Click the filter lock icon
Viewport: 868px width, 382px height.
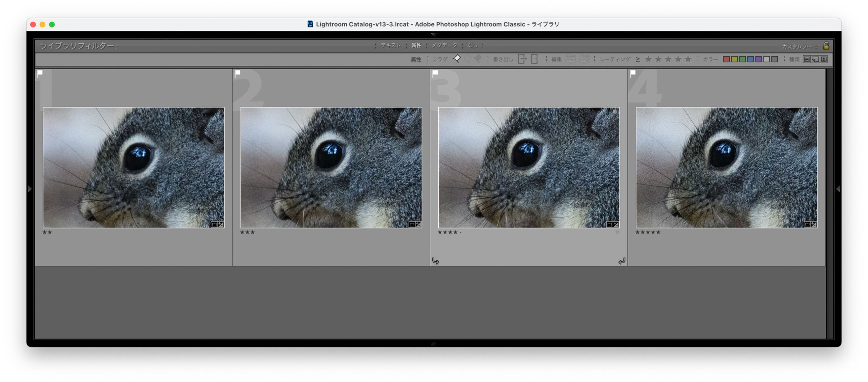(826, 46)
